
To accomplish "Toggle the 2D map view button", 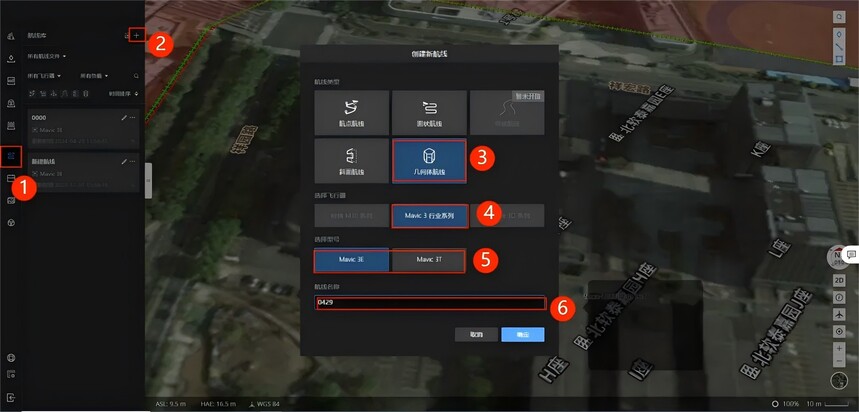I will 839,281.
